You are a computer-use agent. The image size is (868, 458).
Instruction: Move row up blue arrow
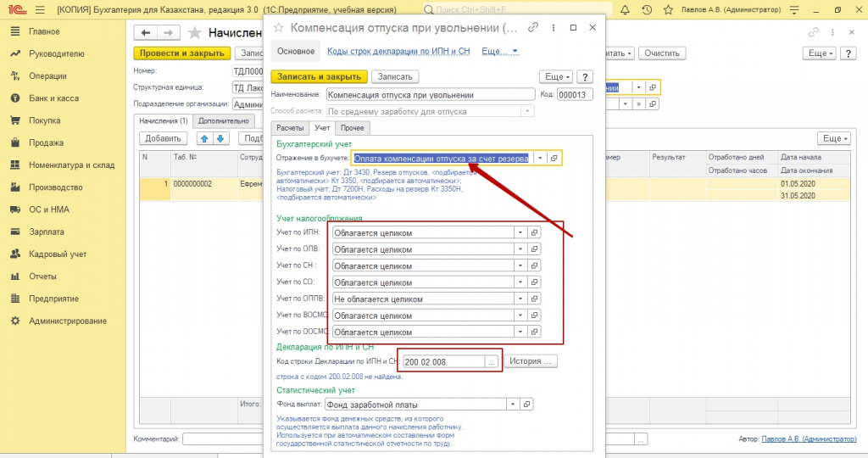click(204, 138)
